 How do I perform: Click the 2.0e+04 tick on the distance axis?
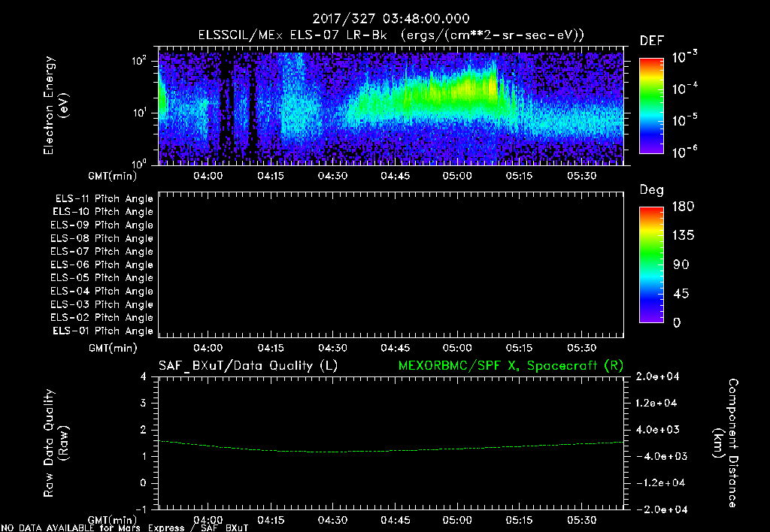click(657, 376)
